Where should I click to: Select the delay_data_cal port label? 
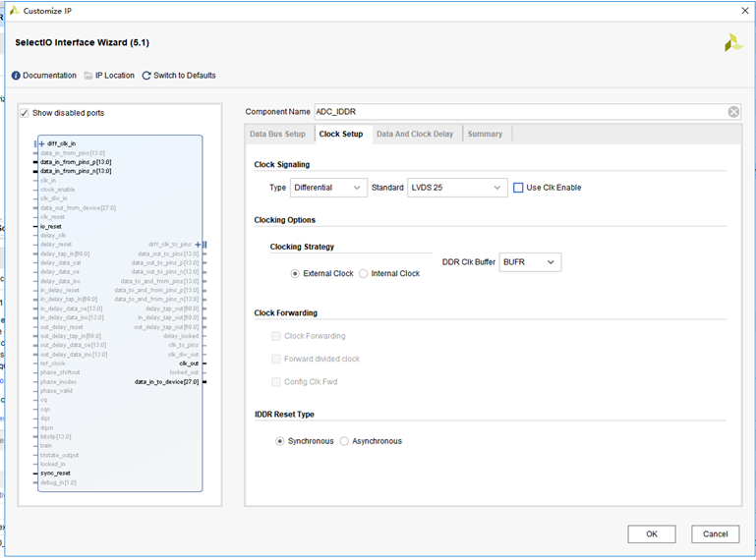point(60,262)
